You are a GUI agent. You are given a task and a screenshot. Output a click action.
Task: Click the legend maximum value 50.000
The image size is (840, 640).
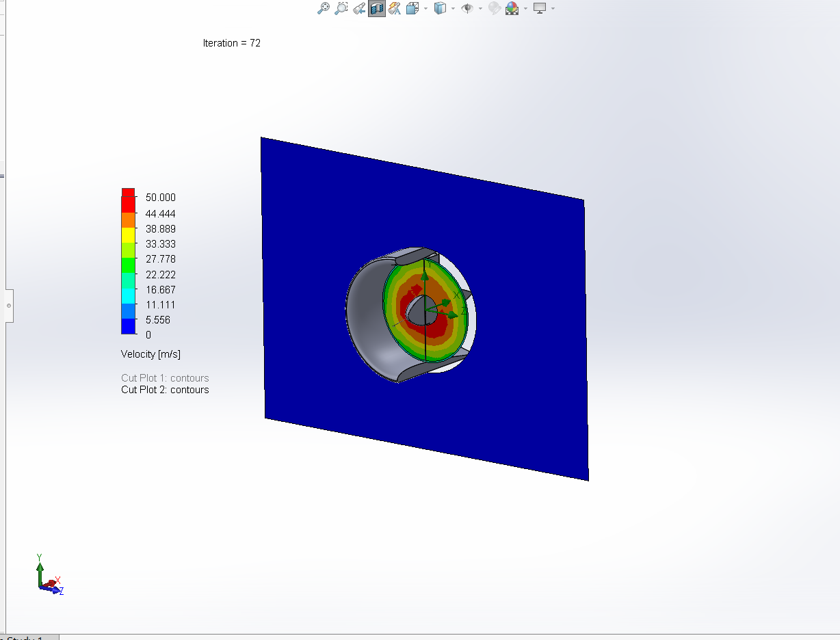(x=161, y=198)
